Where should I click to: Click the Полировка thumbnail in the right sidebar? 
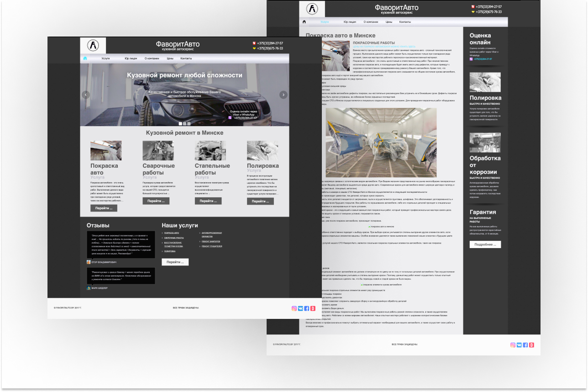click(485, 82)
